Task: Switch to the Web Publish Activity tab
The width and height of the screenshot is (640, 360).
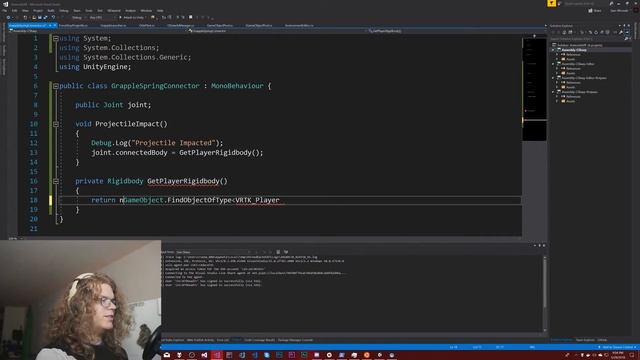Action: coord(200,340)
